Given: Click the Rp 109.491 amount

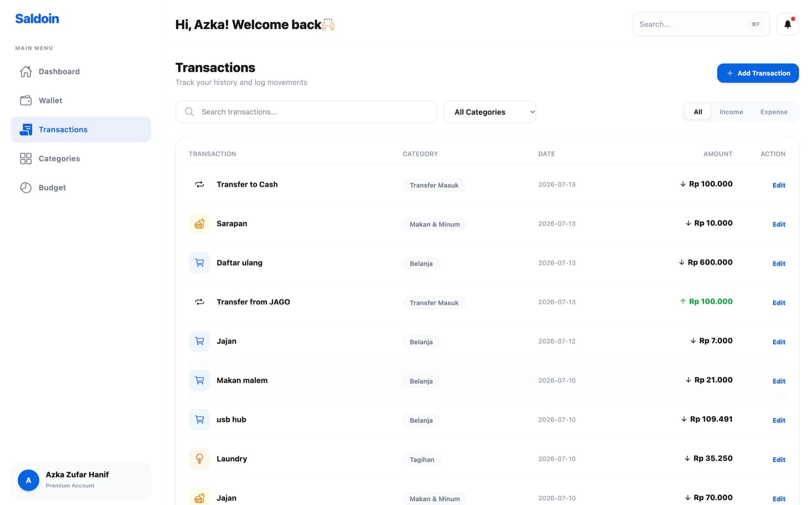Looking at the screenshot, I should [707, 419].
